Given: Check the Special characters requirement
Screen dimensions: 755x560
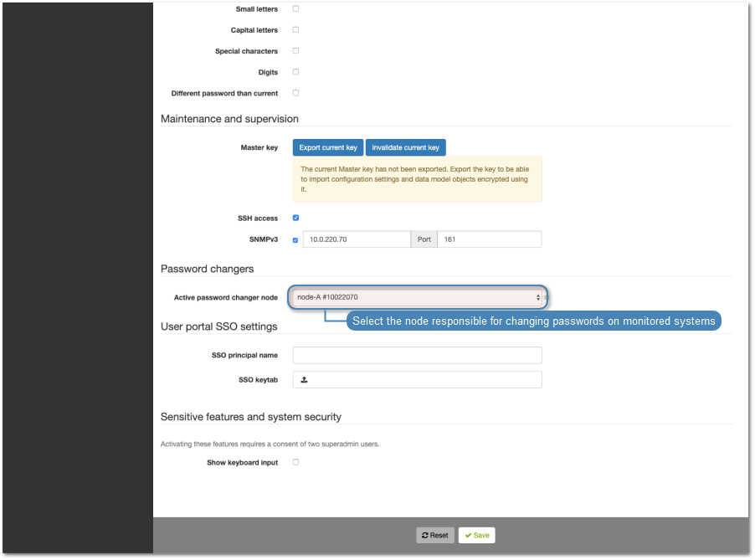Looking at the screenshot, I should pos(295,50).
